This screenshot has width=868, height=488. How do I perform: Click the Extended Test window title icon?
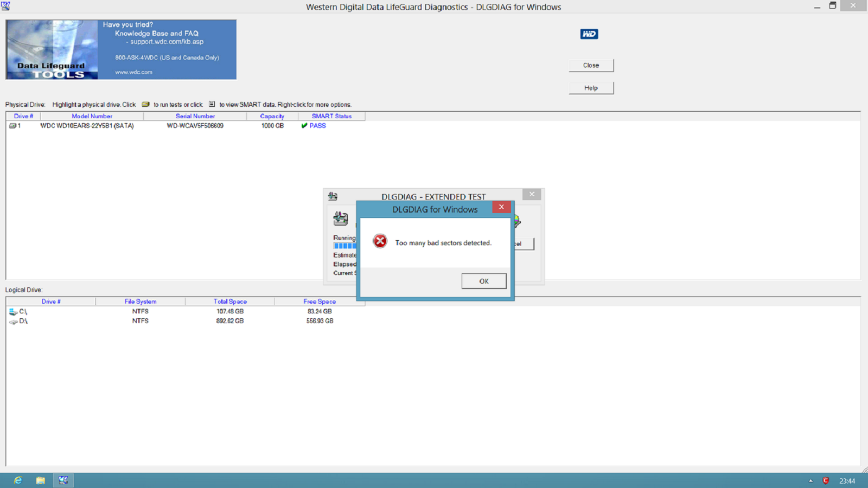coord(333,196)
